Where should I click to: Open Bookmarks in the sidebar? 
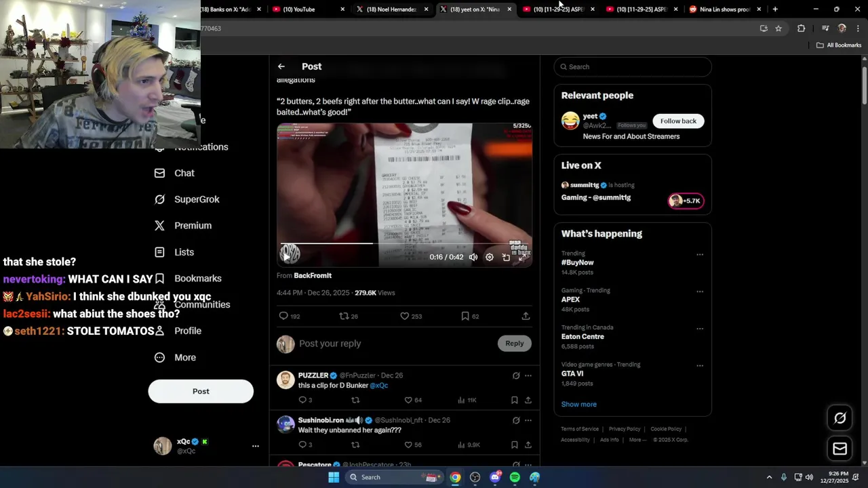(x=188, y=279)
